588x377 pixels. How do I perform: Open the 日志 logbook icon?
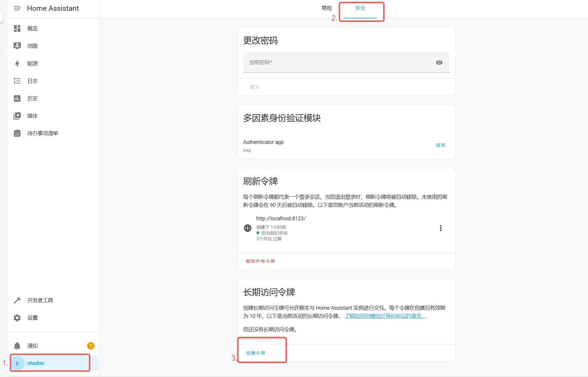pyautogui.click(x=17, y=81)
